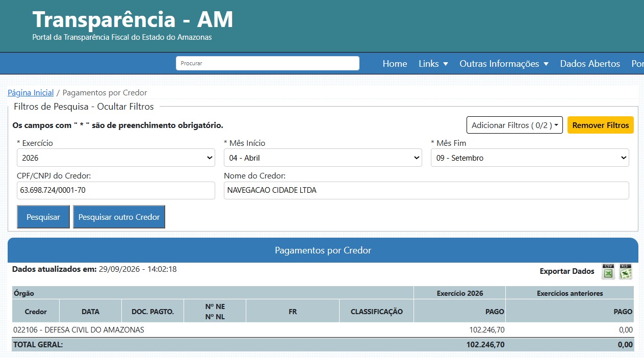
Task: Expand Adicionar Filtros dropdown button
Action: [514, 125]
